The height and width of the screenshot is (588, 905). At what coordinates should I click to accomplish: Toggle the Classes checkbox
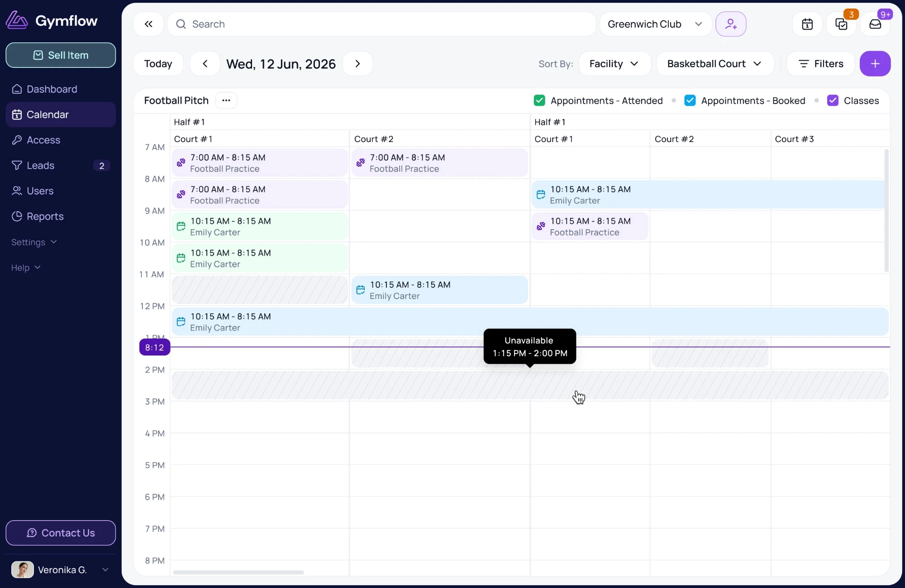tap(833, 100)
